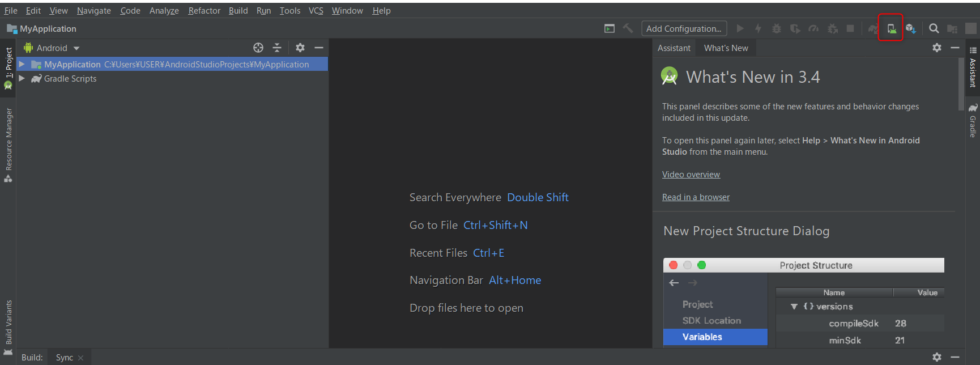The width and height of the screenshot is (980, 365).
Task: Click the Scroll from Source target icon
Action: (258, 48)
